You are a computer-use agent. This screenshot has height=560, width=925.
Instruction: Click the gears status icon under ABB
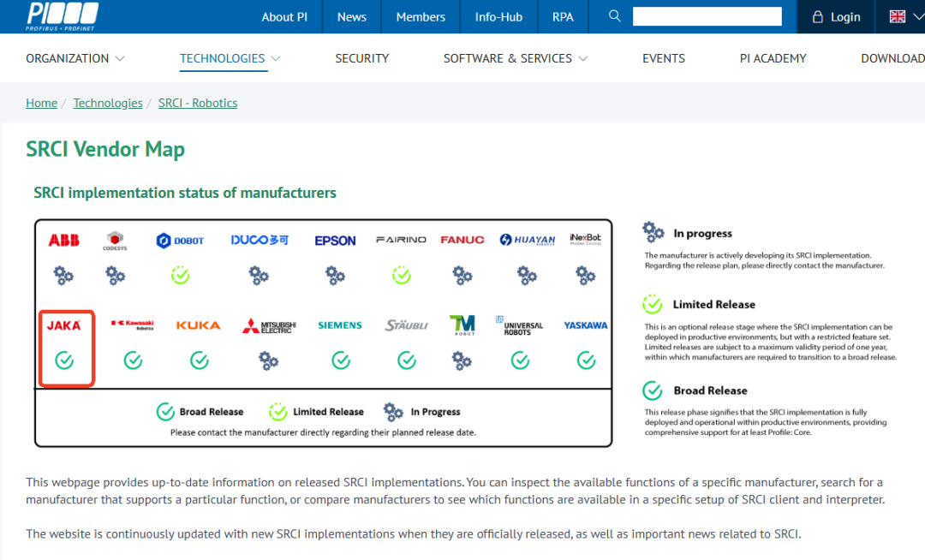point(63,275)
